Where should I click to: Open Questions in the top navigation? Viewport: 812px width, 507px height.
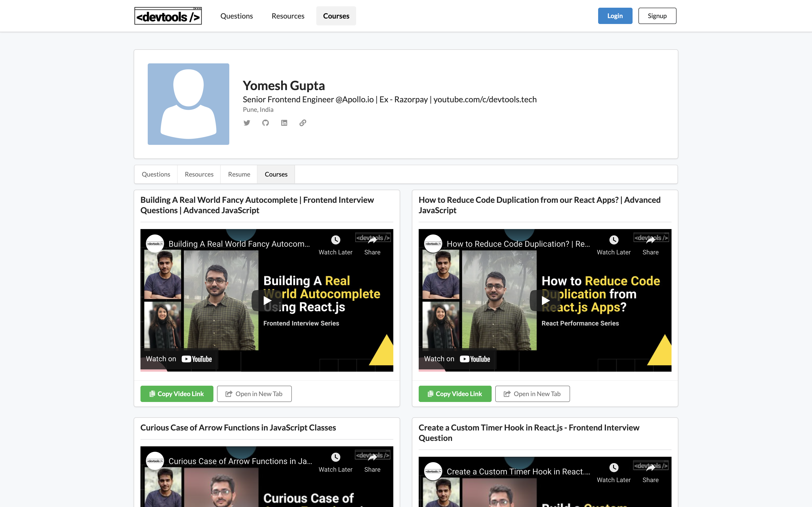(237, 16)
